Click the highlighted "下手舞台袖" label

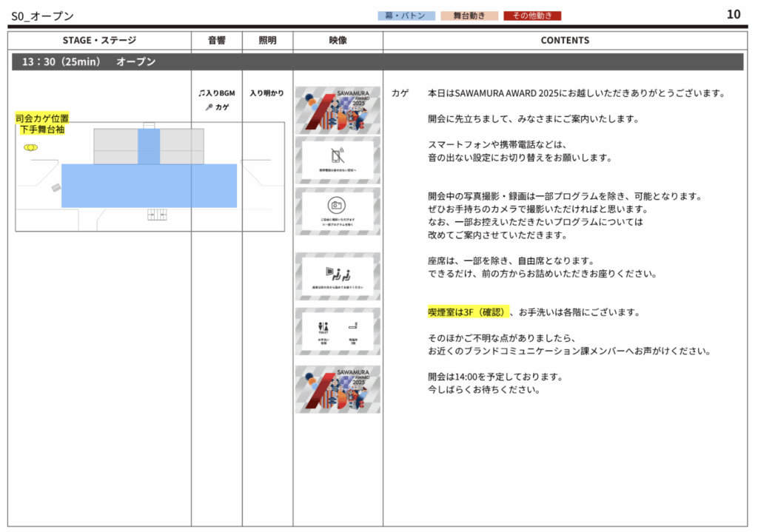click(42, 129)
